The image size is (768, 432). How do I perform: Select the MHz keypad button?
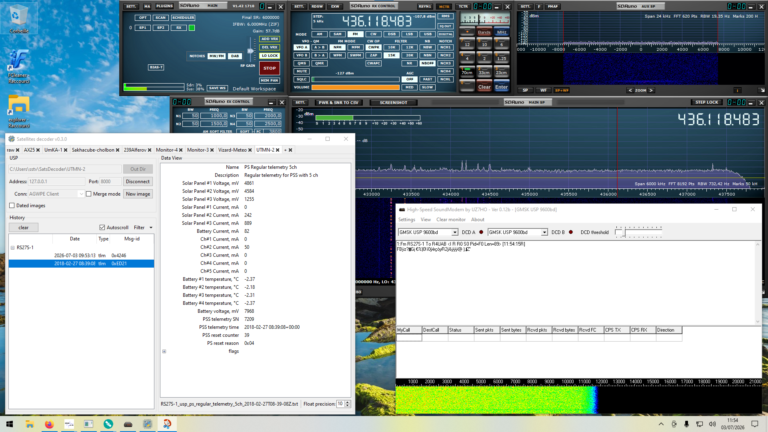click(501, 32)
